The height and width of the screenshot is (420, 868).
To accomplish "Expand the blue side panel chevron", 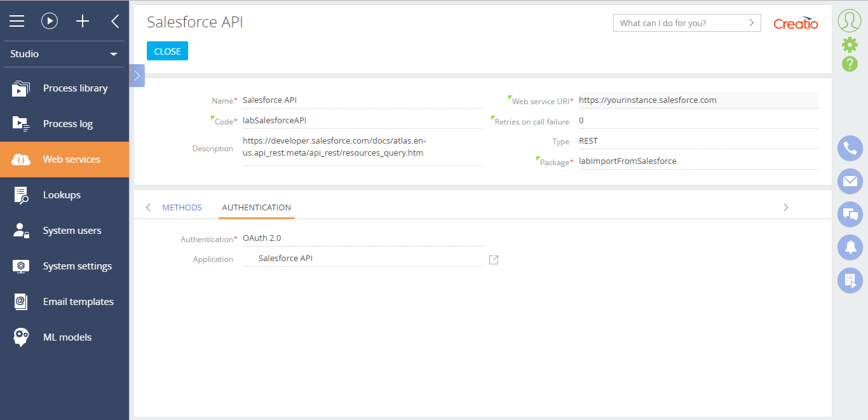I will coord(137,75).
